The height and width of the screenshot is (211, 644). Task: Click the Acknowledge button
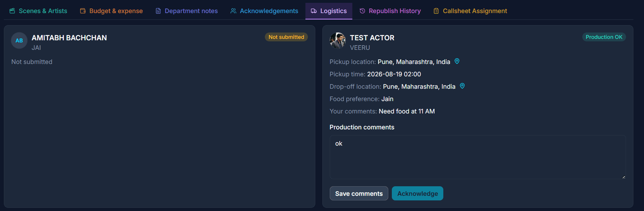417,193
